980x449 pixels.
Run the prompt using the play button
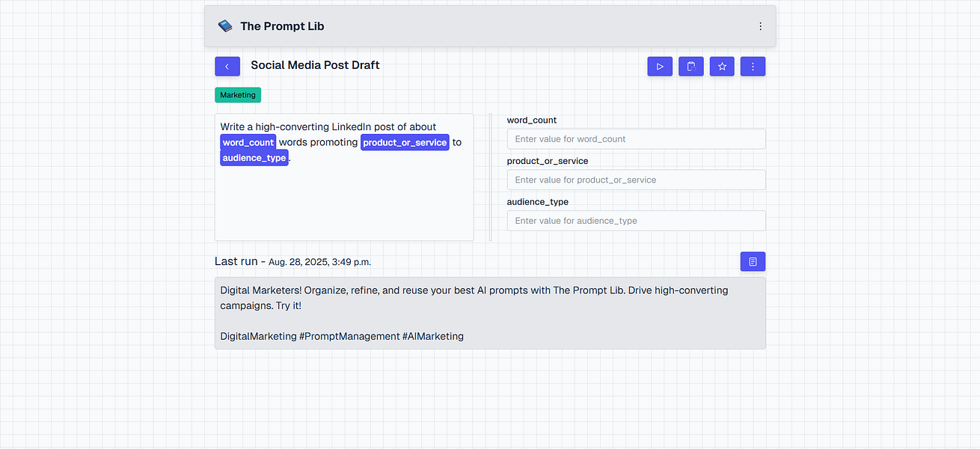point(659,66)
